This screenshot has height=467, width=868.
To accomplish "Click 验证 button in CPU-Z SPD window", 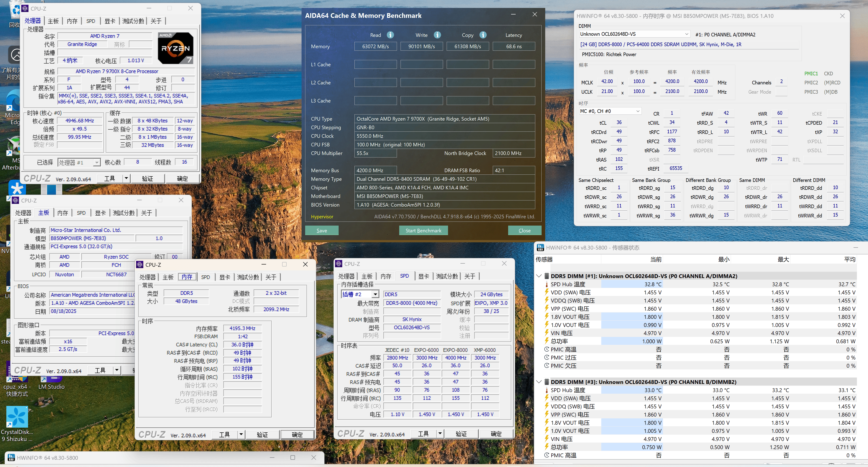I will pyautogui.click(x=461, y=434).
